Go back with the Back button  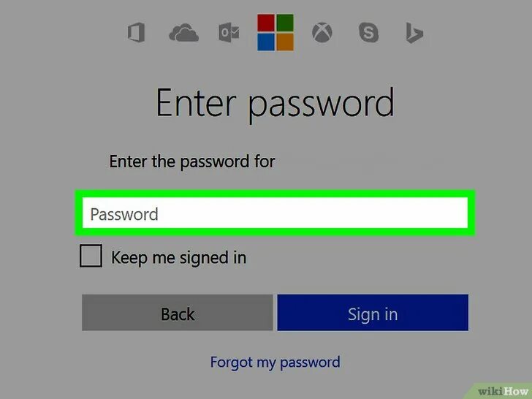click(178, 313)
